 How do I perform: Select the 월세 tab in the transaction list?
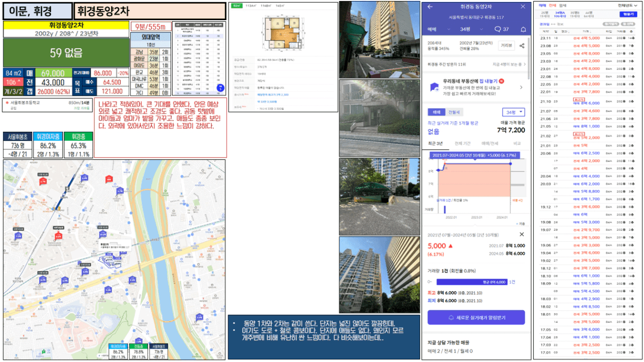(x=562, y=5)
